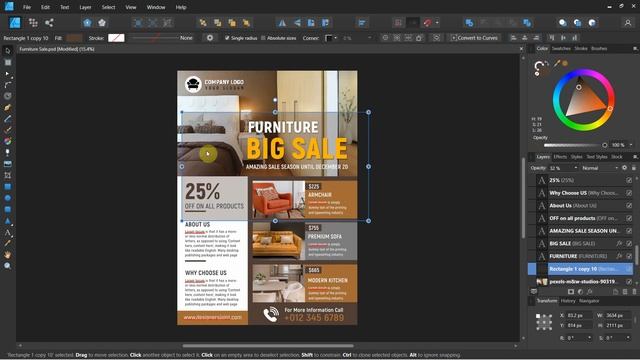Open the account profile icon

coord(628,23)
